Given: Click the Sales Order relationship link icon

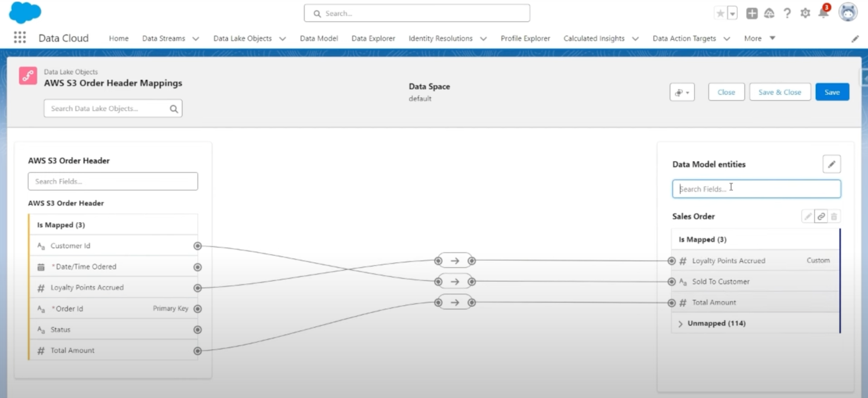Looking at the screenshot, I should 821,216.
